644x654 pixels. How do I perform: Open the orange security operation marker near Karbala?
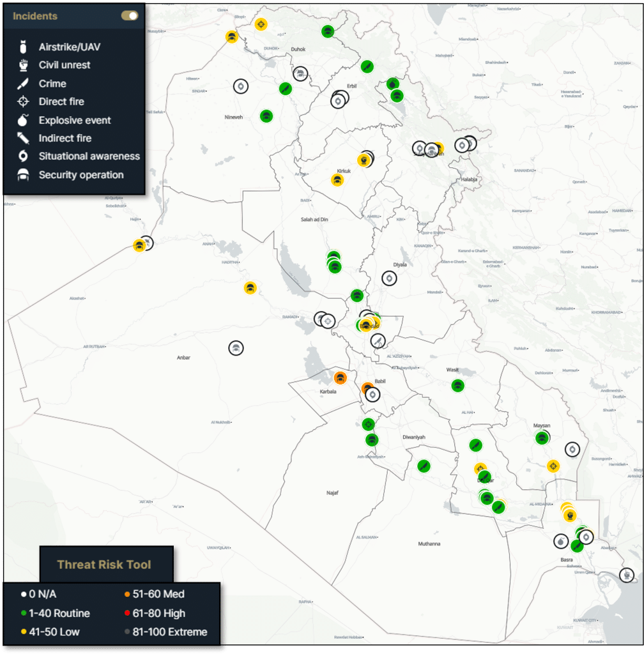(x=341, y=378)
